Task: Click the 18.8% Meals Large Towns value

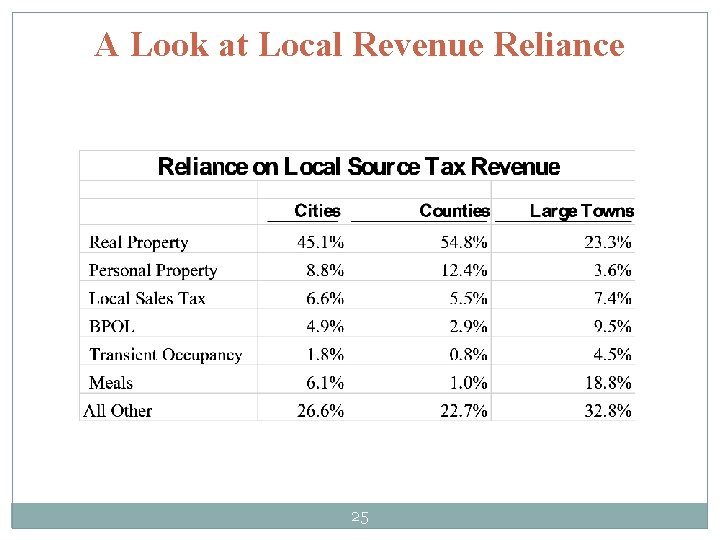Action: click(x=608, y=382)
